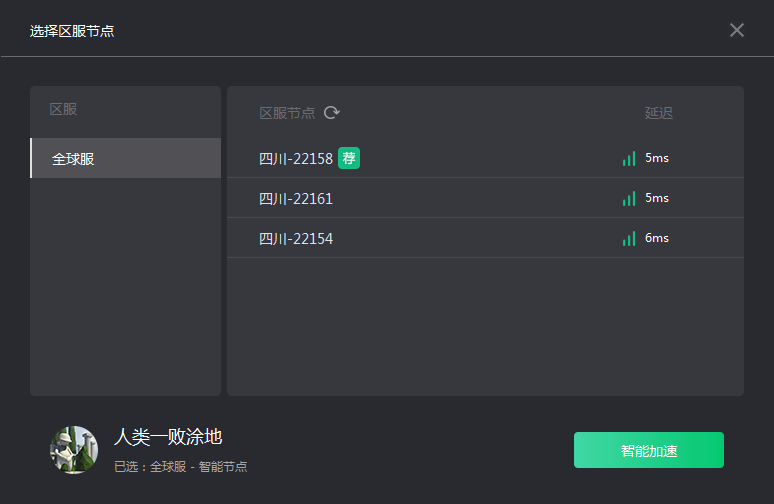Viewport: 774px width, 504px height.
Task: Click the 5ms latency for 四川-22161
Action: 657,198
